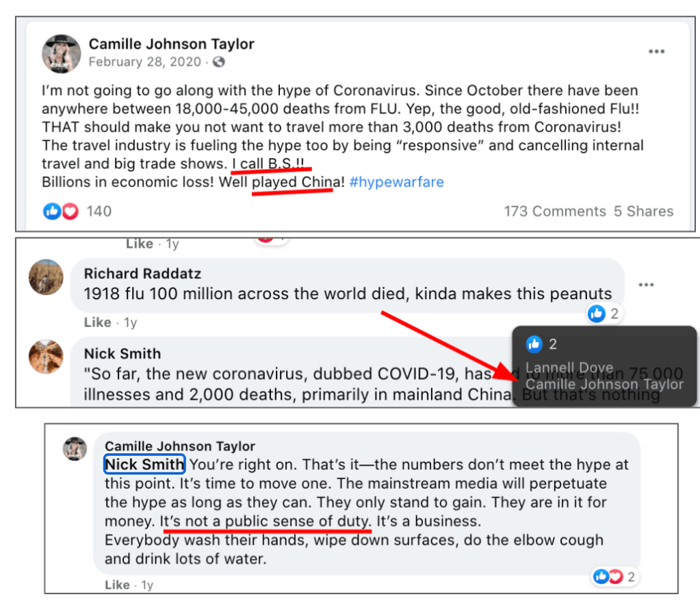Click reactions bubble on Camille's reply
The height and width of the screenshot is (616, 700).
coord(614,577)
